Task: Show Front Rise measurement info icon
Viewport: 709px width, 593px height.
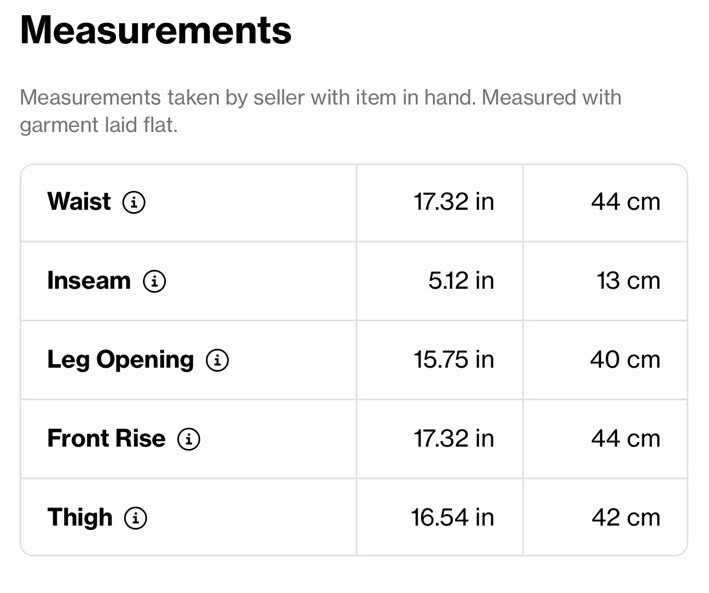Action: pos(189,439)
